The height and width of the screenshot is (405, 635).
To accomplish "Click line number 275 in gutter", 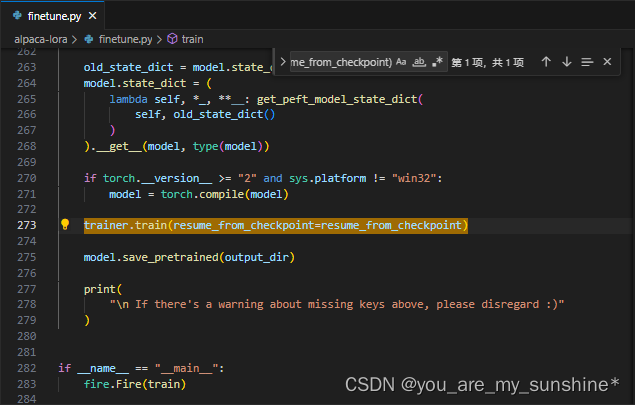I will pos(27,257).
